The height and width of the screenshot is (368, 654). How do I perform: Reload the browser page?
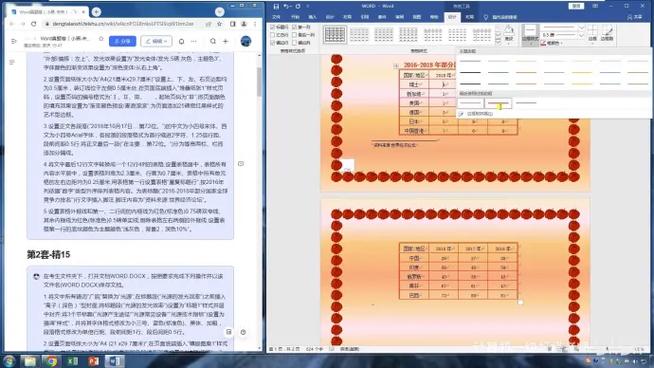coord(33,24)
